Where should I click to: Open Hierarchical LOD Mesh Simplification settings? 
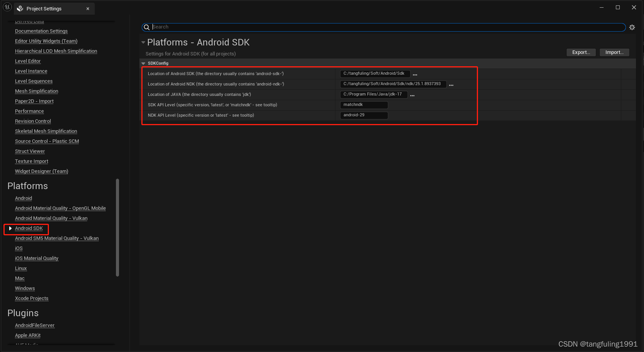(56, 51)
